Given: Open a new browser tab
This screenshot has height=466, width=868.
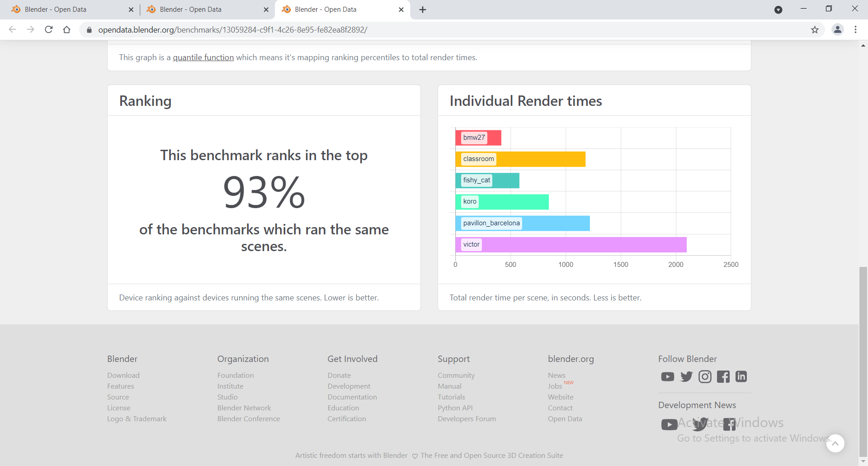Looking at the screenshot, I should click(423, 10).
